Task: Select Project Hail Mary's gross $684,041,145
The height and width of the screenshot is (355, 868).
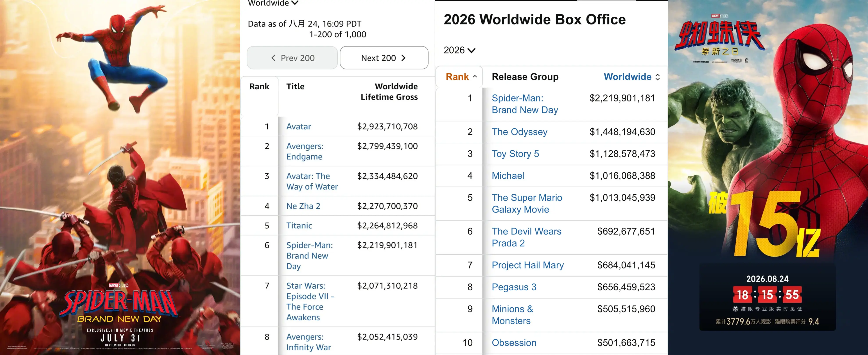Action: (626, 265)
